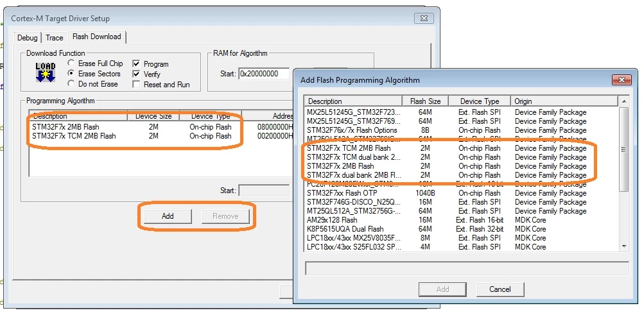644x315 pixels.
Task: Select K8P5615UQA Dual Flash row
Action: 461,229
